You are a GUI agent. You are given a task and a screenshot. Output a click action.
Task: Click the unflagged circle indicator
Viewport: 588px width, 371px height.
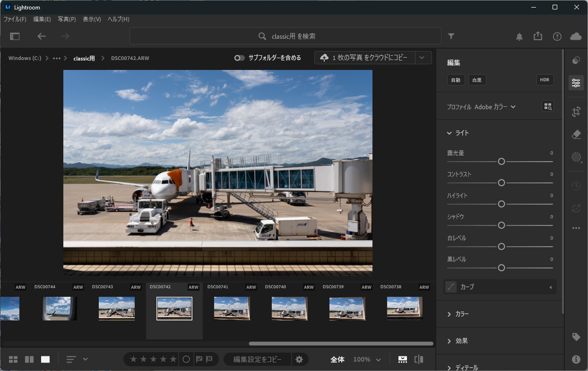click(x=186, y=360)
